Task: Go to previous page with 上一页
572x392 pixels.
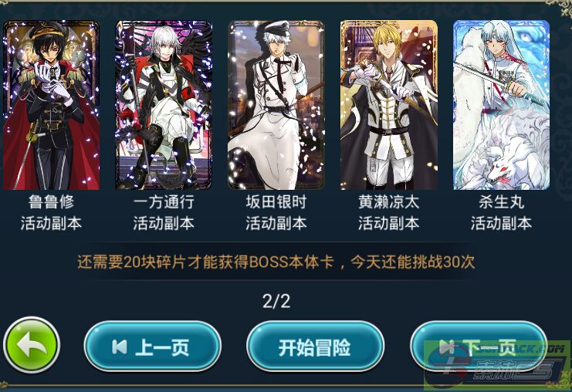Action: click(x=153, y=346)
